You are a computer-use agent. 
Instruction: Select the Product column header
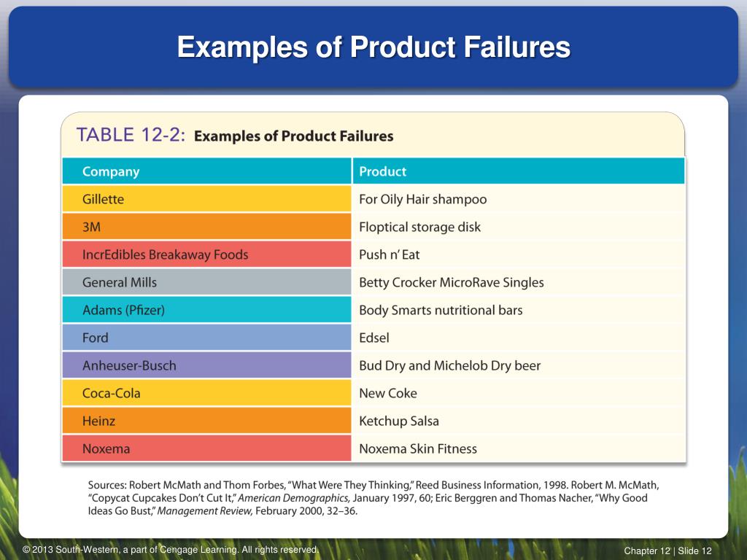[x=519, y=171]
